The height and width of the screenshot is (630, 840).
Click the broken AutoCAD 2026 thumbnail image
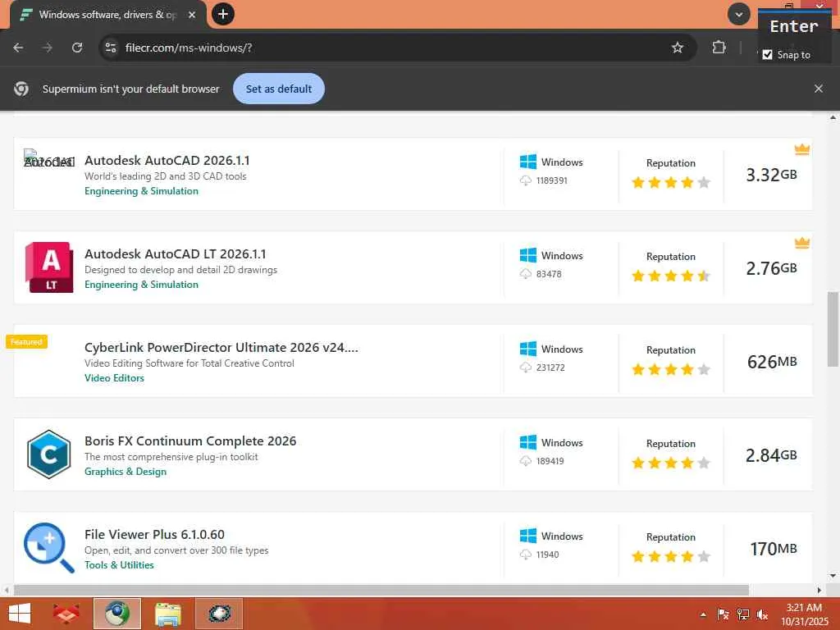pyautogui.click(x=48, y=159)
